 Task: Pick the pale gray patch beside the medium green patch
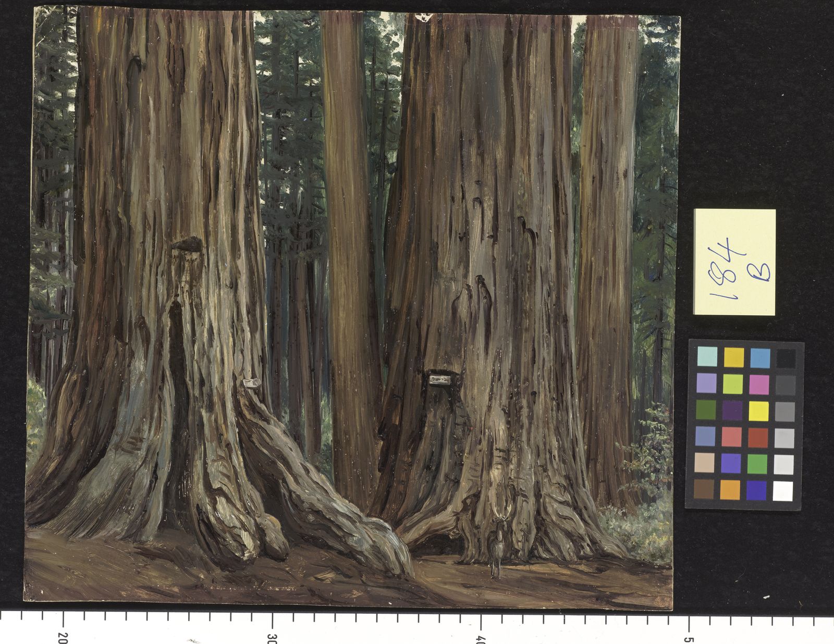pos(784,465)
